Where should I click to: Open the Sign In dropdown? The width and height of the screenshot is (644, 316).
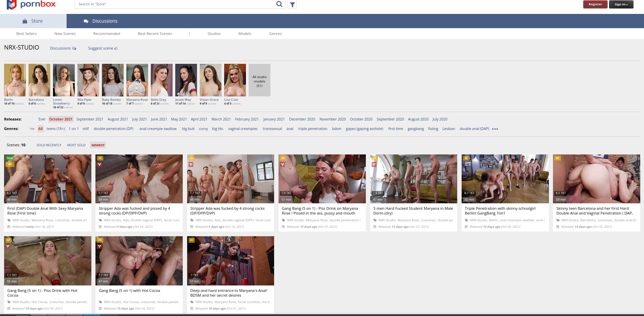click(x=621, y=4)
